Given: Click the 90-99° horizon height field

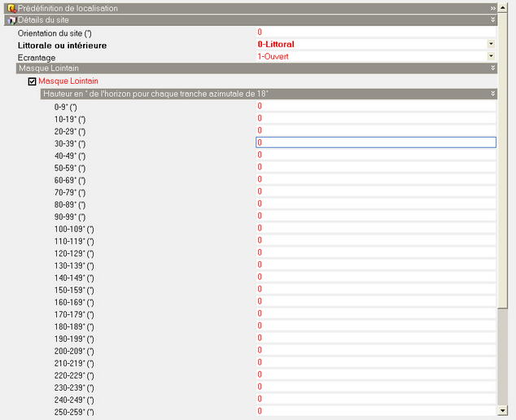Looking at the screenshot, I should (374, 216).
